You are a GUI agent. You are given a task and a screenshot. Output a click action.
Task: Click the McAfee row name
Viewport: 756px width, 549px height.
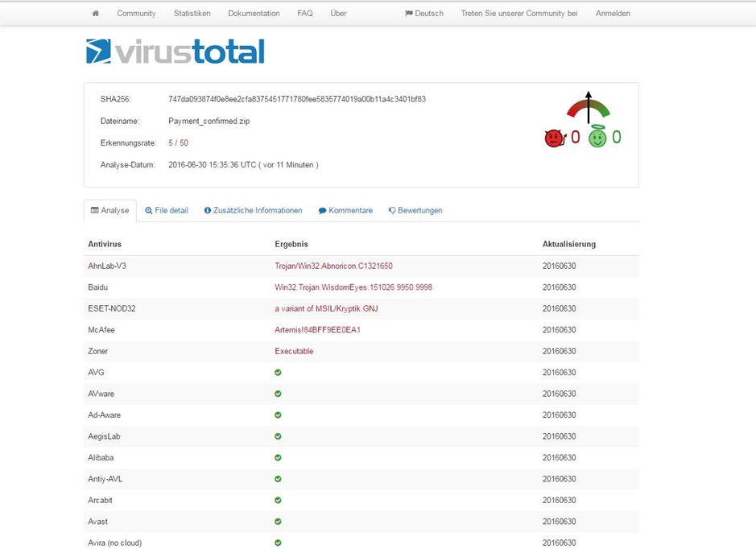pos(101,330)
